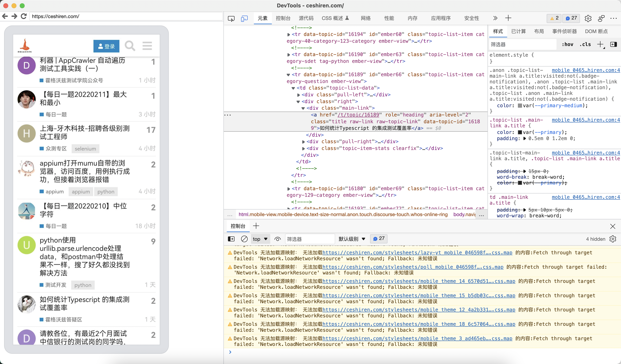Click the add new tab plus icon

point(508,18)
